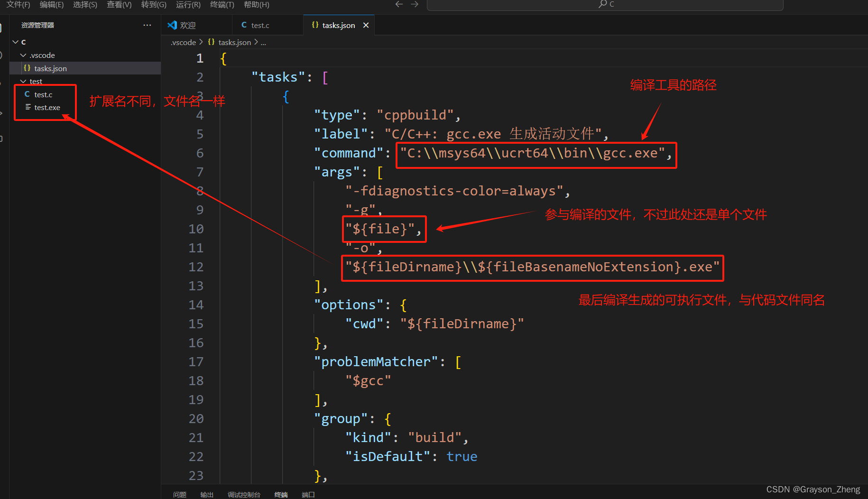Select test.exe in the explorer tree
868x499 pixels.
(x=47, y=108)
